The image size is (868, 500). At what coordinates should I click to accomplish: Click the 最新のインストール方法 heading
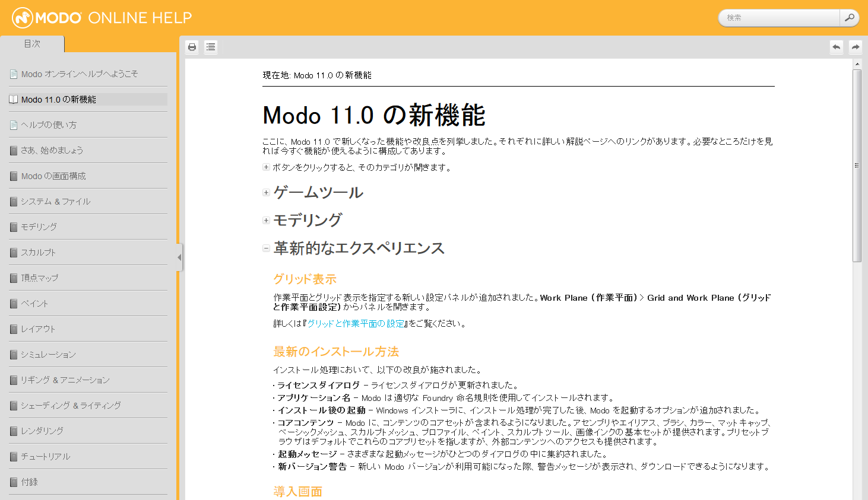336,352
